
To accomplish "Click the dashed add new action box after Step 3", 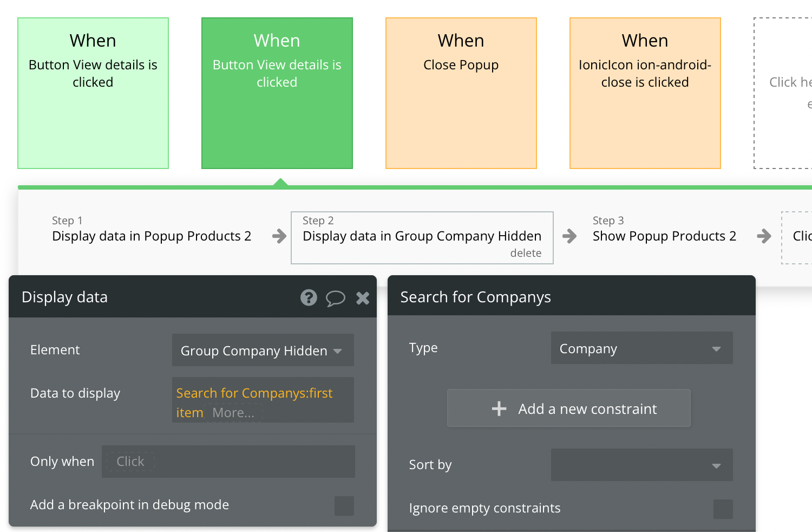I will click(797, 238).
